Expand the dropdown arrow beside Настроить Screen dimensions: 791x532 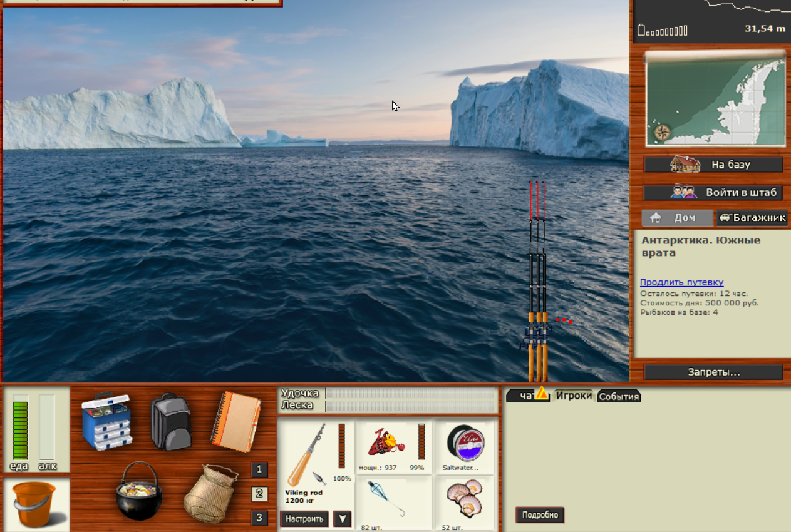[x=342, y=519]
